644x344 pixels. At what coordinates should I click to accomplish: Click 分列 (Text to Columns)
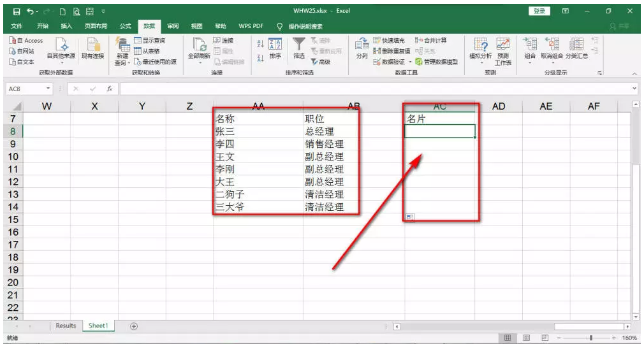pos(362,48)
